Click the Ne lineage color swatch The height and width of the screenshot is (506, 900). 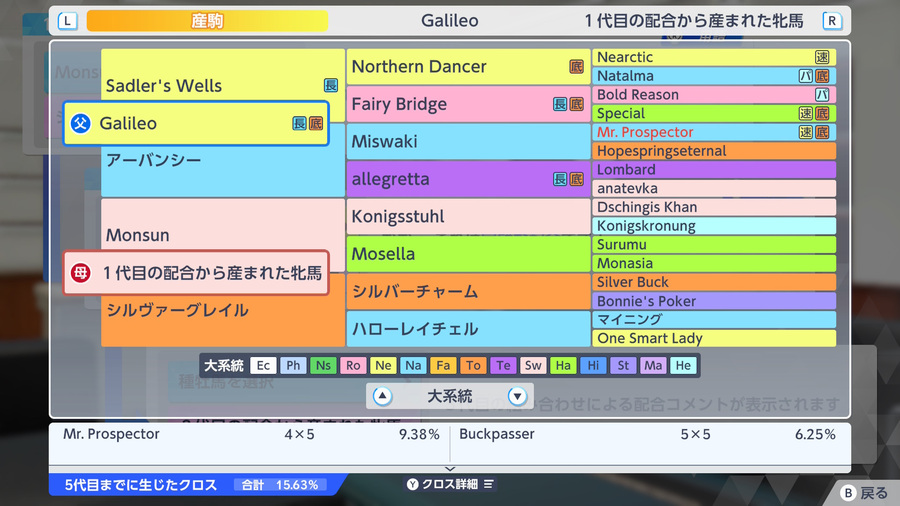(x=383, y=365)
